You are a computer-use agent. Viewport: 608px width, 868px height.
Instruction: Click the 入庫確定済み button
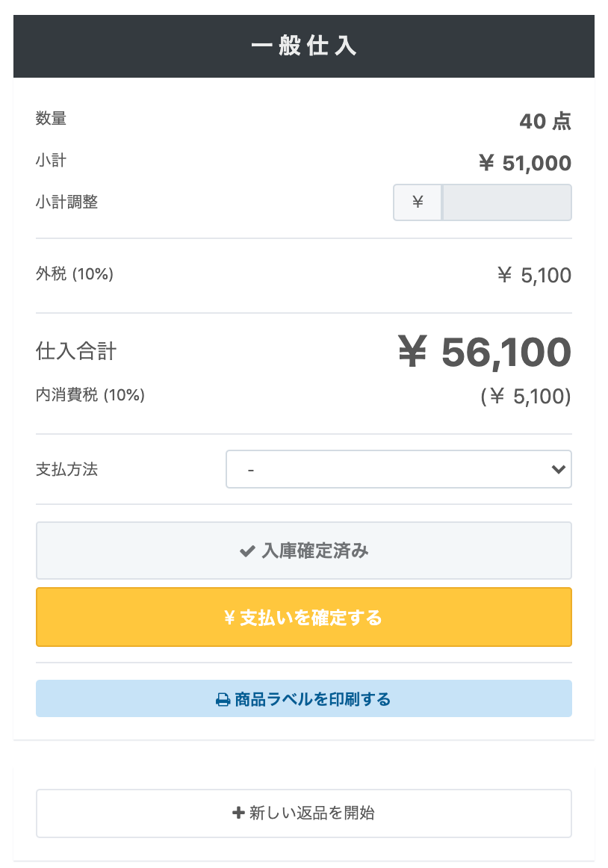click(304, 551)
